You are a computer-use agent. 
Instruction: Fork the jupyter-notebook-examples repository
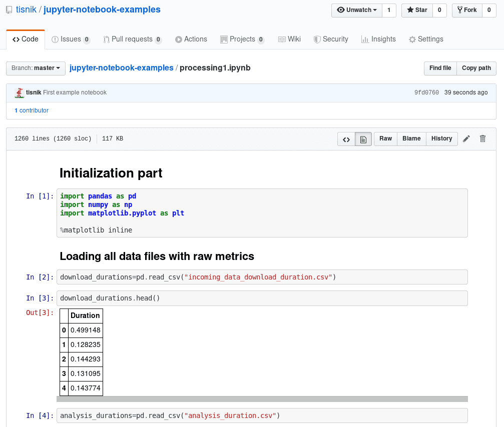pyautogui.click(x=467, y=10)
